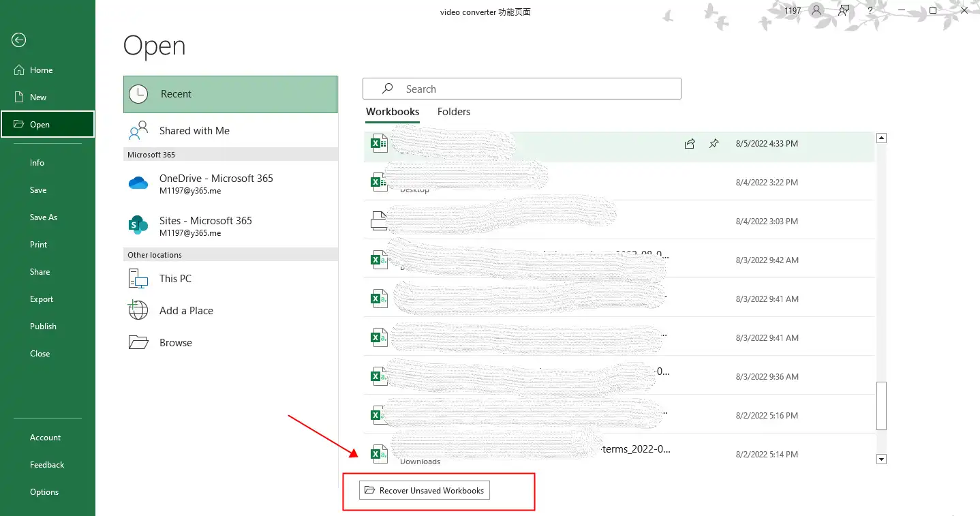
Task: Click the user account avatar icon
Action: [816, 10]
